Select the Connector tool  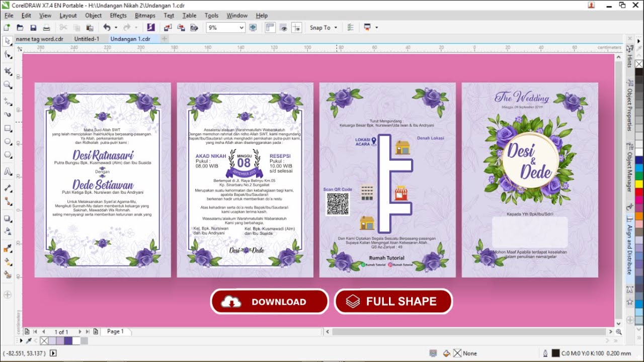[8, 201]
